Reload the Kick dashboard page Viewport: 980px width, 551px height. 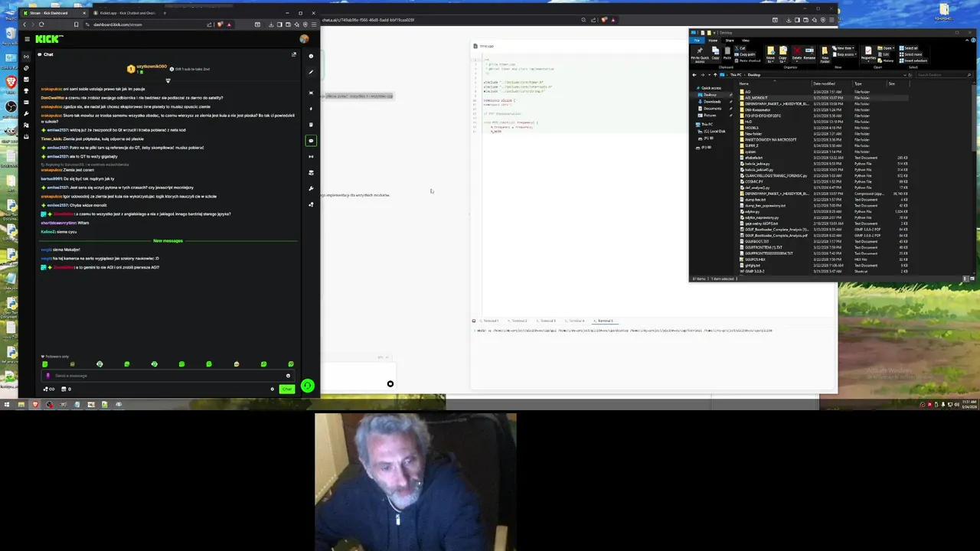coord(41,24)
